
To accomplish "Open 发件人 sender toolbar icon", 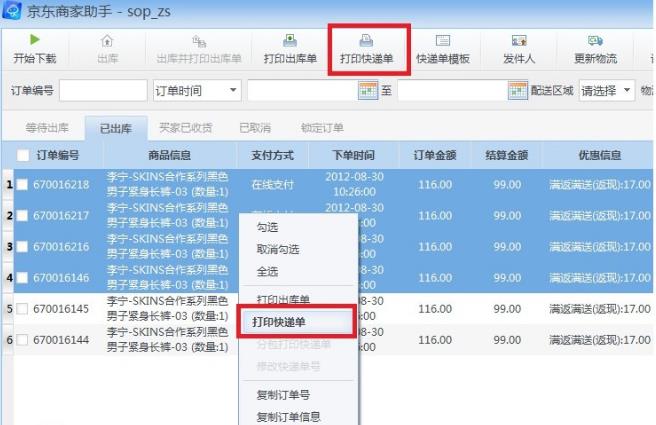I will pyautogui.click(x=519, y=41).
